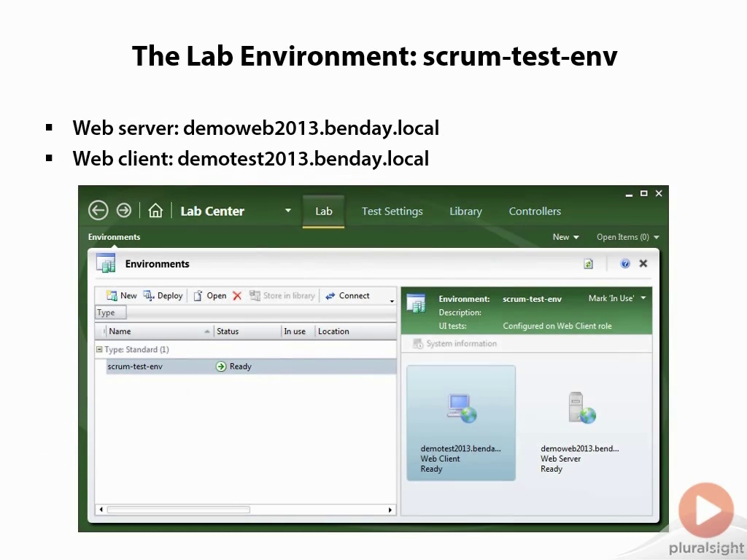Viewport: 747px width, 560px height.
Task: Click 'Configured on Web Client role' text
Action: coord(557,326)
